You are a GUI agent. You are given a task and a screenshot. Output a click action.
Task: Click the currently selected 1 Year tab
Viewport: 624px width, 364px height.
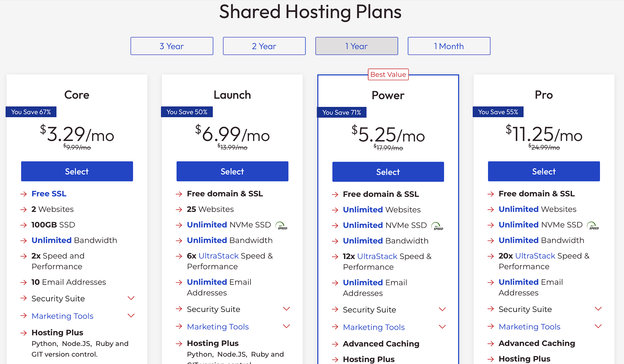tap(356, 46)
